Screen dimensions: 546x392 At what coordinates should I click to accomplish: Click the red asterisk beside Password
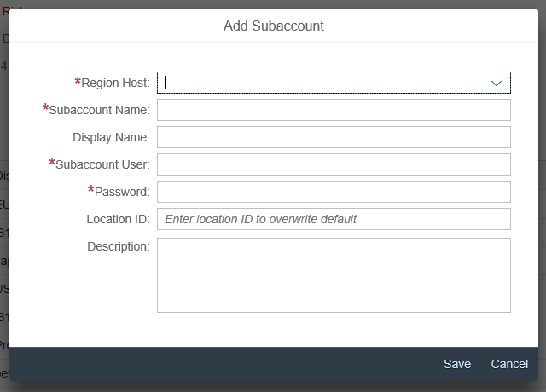click(x=91, y=191)
